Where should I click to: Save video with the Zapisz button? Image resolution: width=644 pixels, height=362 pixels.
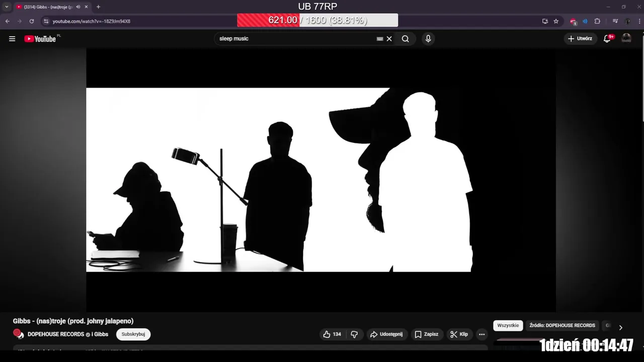(x=426, y=334)
